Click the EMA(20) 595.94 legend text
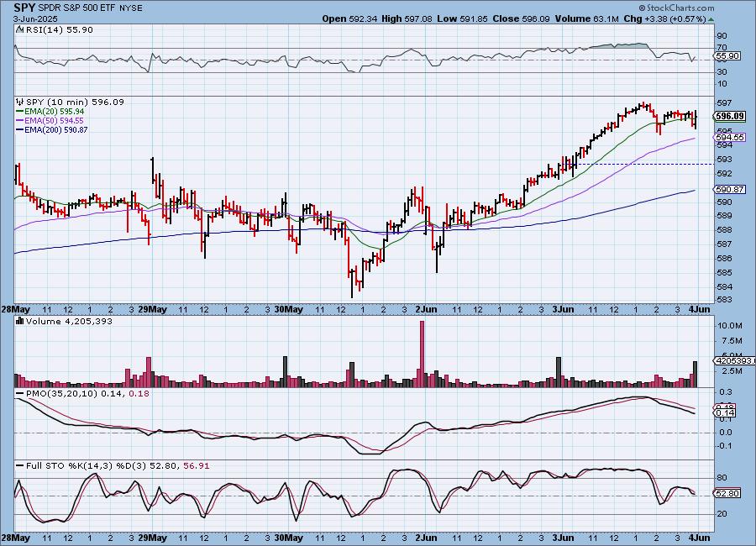This screenshot has height=546, width=756. [x=54, y=112]
